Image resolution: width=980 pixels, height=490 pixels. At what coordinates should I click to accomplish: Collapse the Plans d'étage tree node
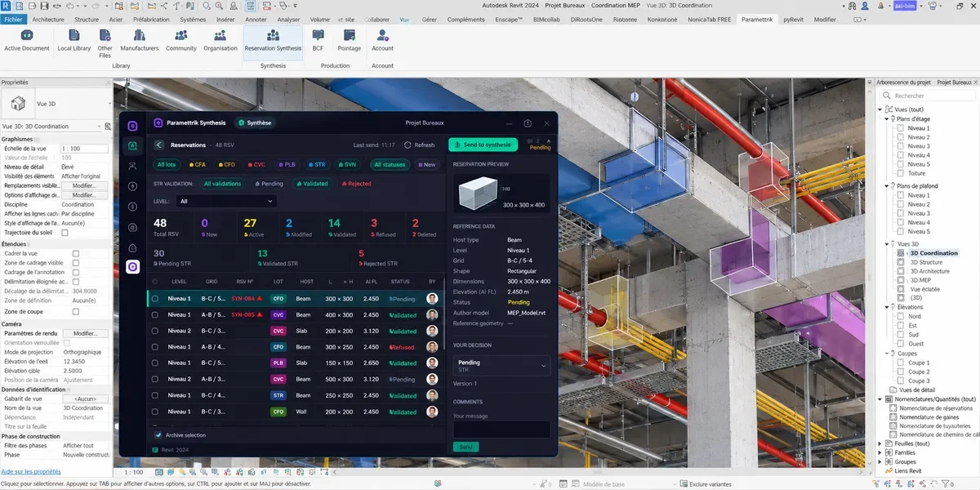coord(888,118)
